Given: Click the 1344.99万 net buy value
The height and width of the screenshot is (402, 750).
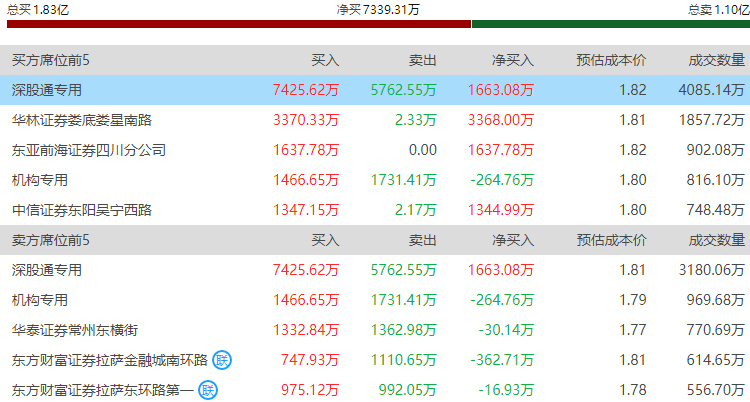Looking at the screenshot, I should 501,210.
